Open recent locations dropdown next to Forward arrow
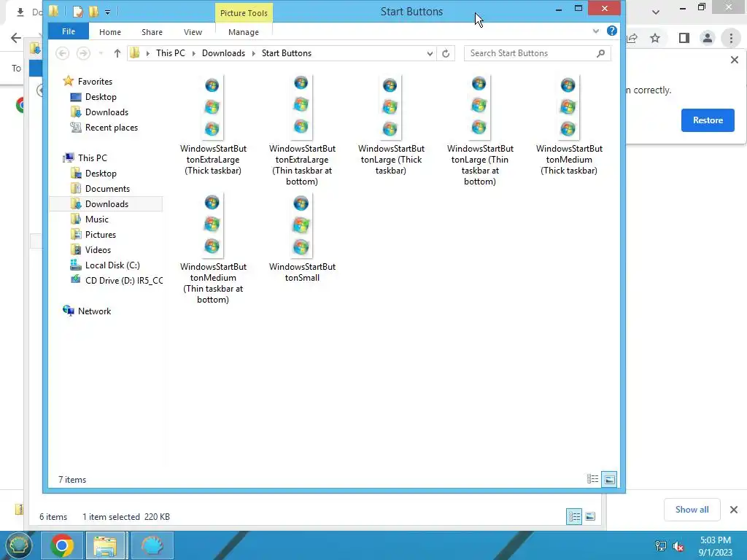The image size is (747, 560). pyautogui.click(x=101, y=53)
